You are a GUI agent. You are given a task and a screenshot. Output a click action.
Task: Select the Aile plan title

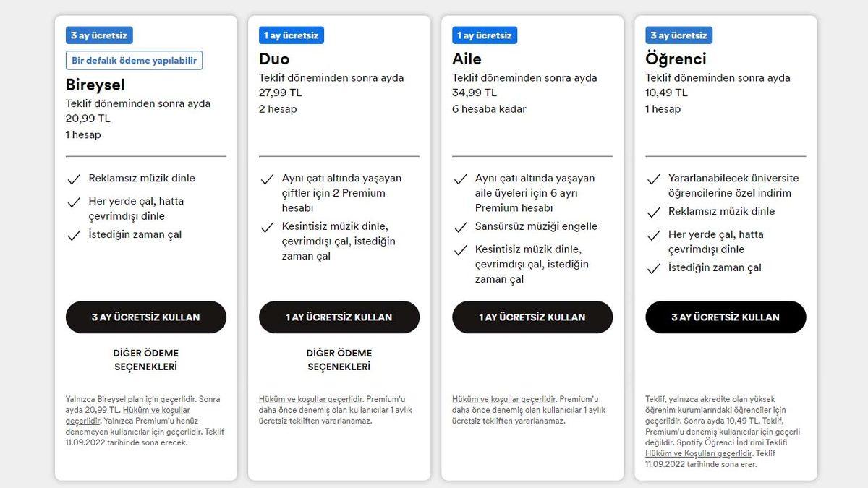467,58
